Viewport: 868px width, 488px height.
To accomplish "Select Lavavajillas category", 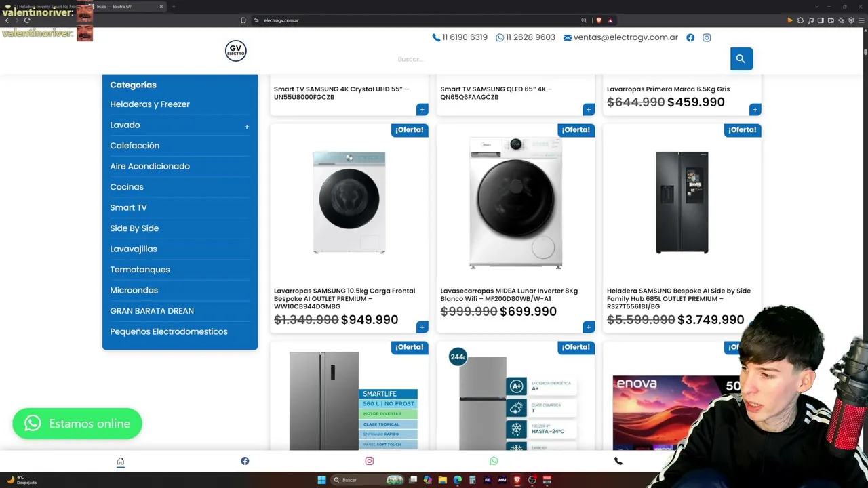I will pos(134,249).
